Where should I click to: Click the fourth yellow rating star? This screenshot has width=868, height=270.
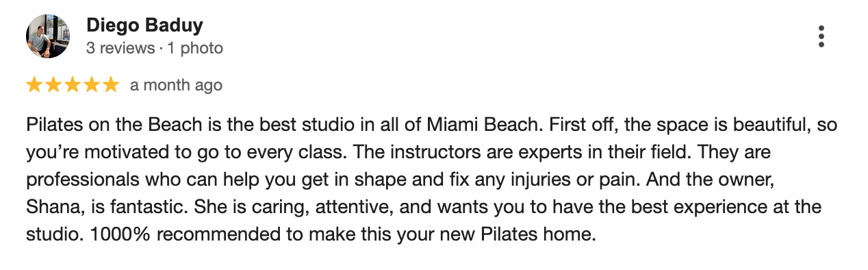pos(92,85)
